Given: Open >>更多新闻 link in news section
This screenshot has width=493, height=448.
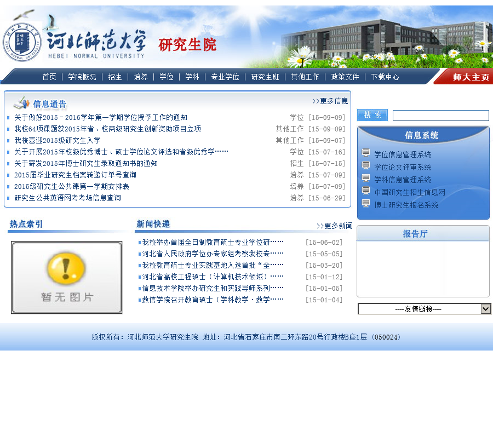Looking at the screenshot, I should pos(335,226).
